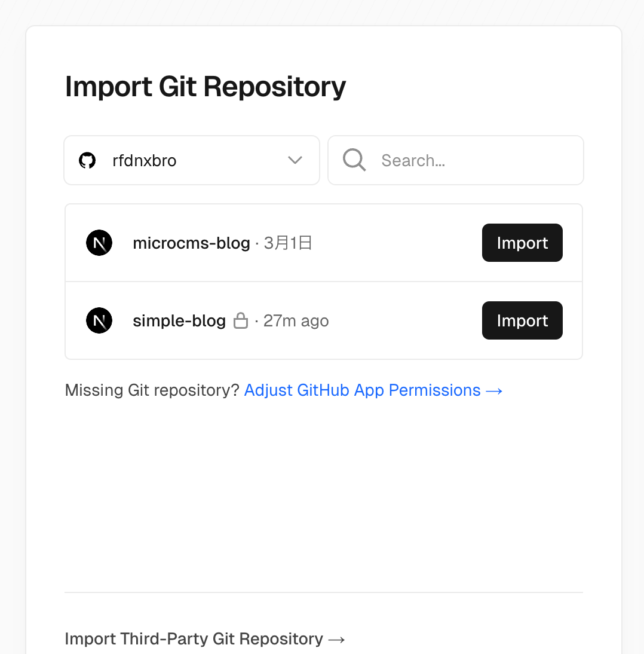Select the microcms-blog repository name
This screenshot has height=654, width=644.
click(x=191, y=243)
